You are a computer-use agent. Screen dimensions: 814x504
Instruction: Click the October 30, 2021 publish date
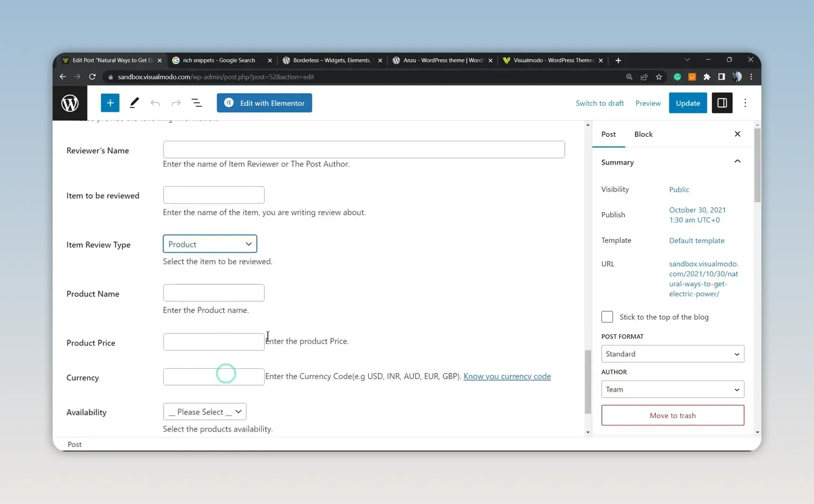click(x=697, y=215)
